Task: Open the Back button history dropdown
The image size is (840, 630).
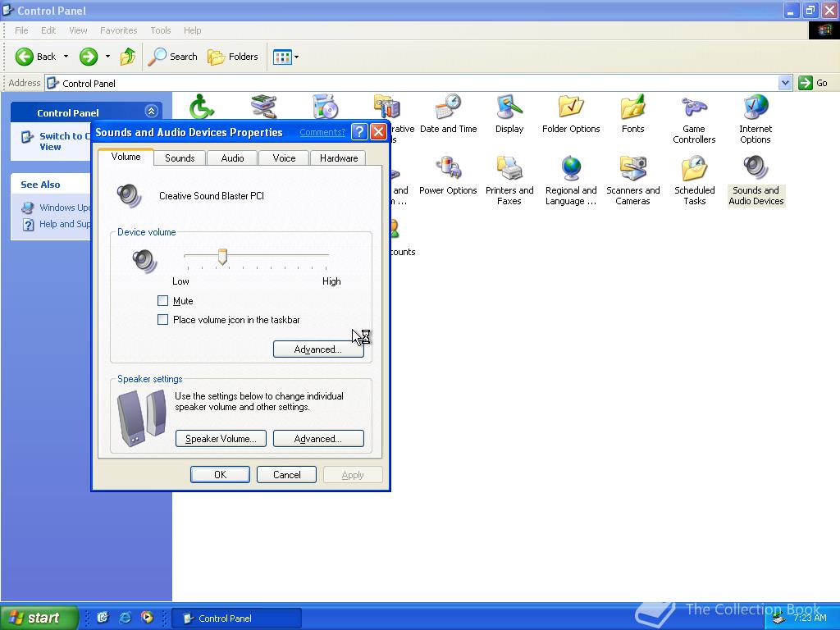Action: pos(66,57)
